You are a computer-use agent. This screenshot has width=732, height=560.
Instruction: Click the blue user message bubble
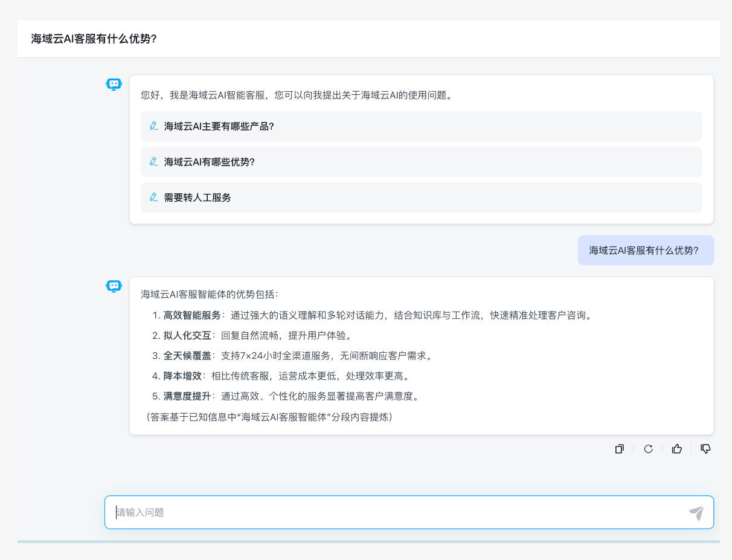click(x=645, y=250)
